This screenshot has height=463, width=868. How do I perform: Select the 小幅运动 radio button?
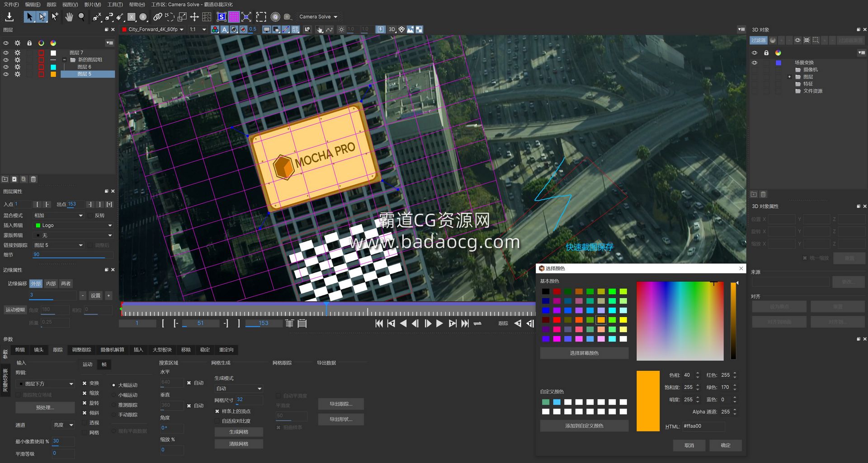[x=113, y=395]
